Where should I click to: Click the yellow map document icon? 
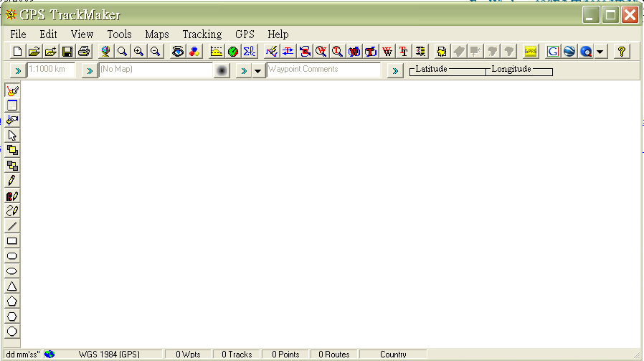click(442, 52)
